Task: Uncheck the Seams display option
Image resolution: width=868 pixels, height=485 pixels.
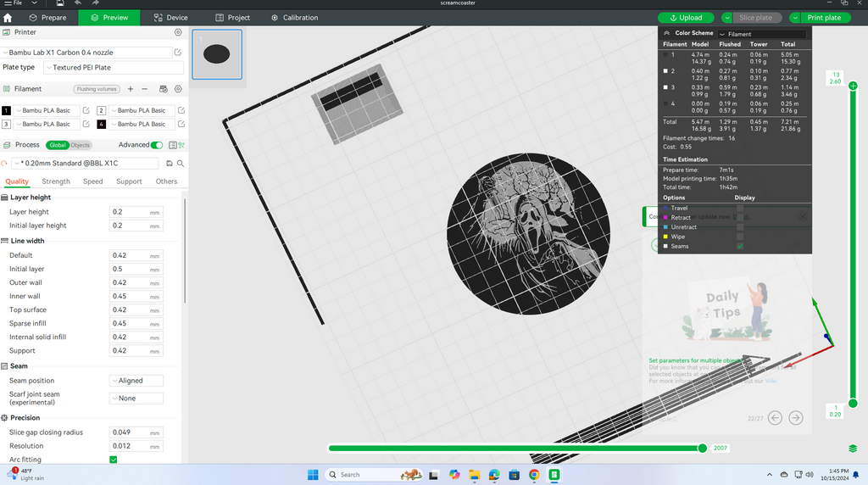Action: [740, 246]
